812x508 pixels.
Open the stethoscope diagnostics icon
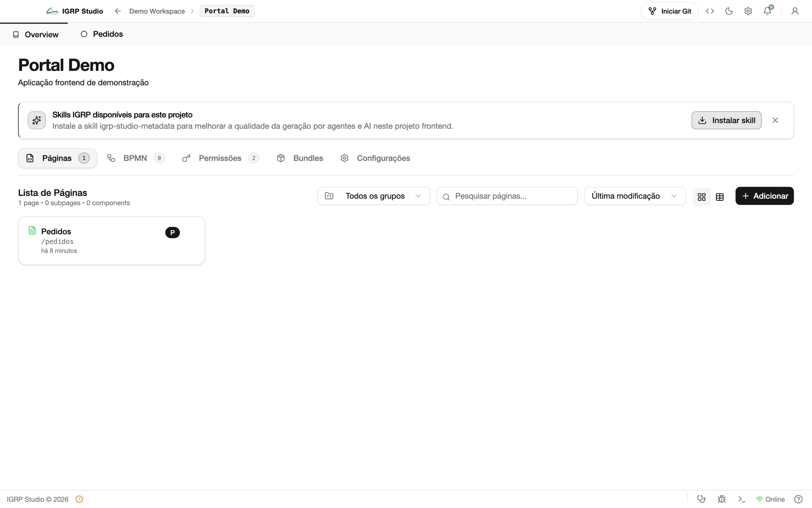(701, 499)
